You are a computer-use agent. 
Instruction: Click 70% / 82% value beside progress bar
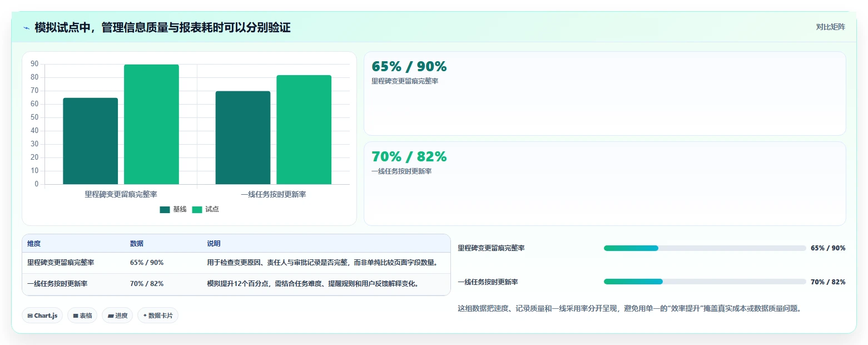(x=828, y=282)
